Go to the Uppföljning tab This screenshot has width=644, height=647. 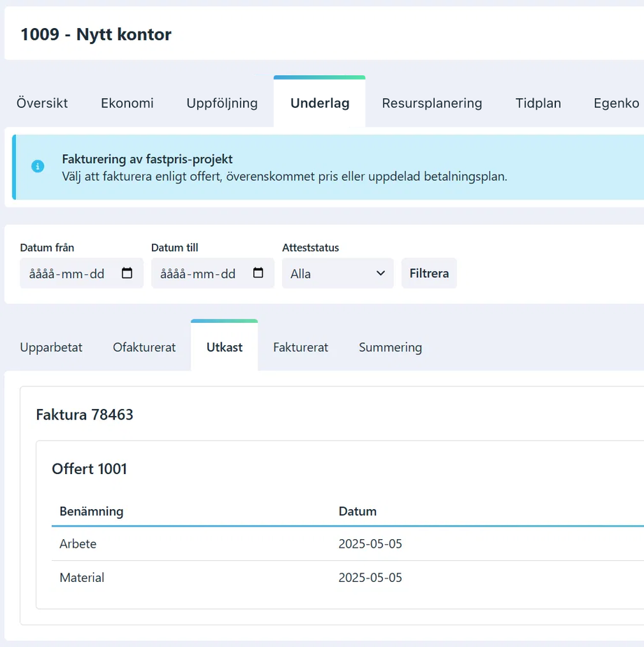tap(222, 103)
